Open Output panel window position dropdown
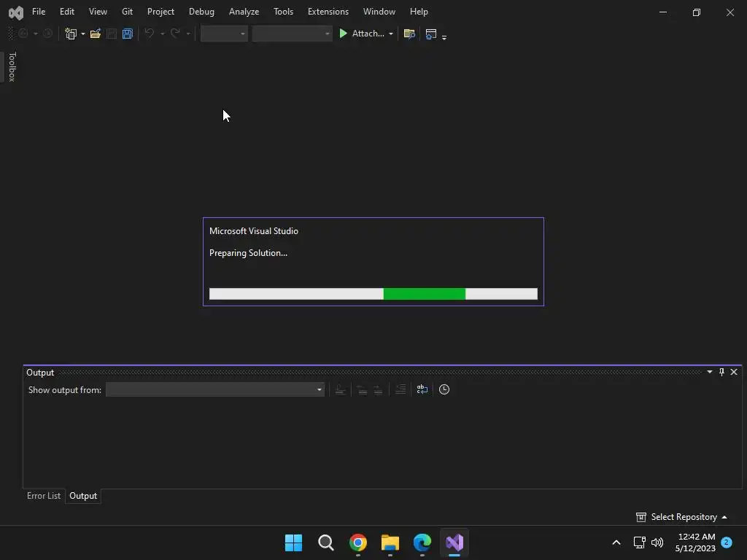Screen dimensions: 747x560 coord(709,372)
